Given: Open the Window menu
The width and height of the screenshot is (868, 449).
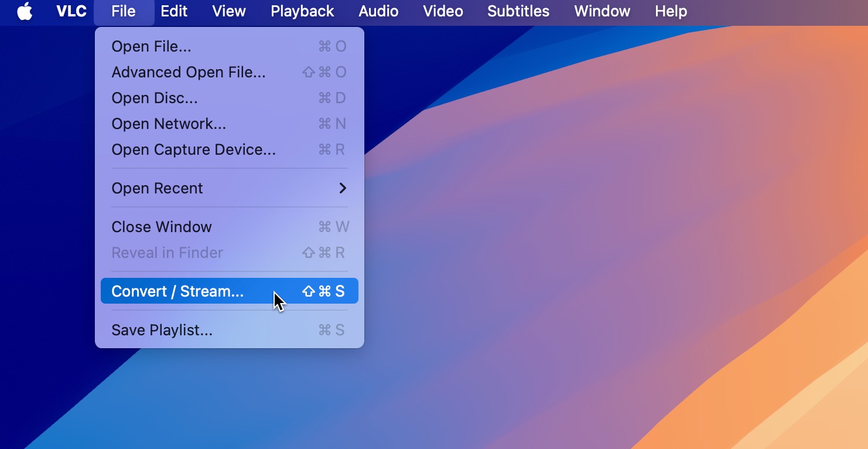Looking at the screenshot, I should tap(602, 12).
